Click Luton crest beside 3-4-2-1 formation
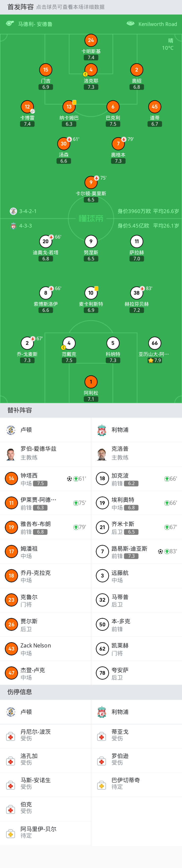Viewport: 182px width, 868px height. coord(13,211)
